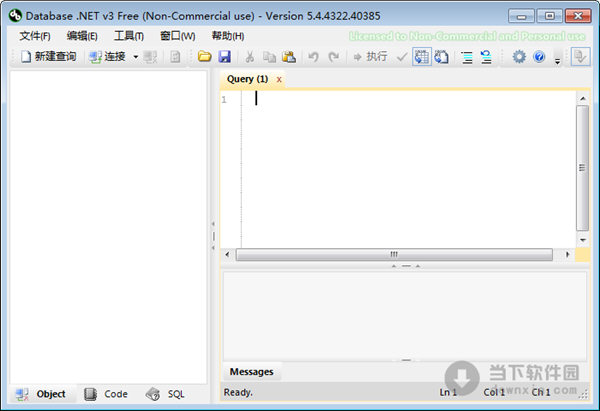Toggle the far-right toolbar panel button
Screen dimensions: 600x411
click(x=580, y=57)
